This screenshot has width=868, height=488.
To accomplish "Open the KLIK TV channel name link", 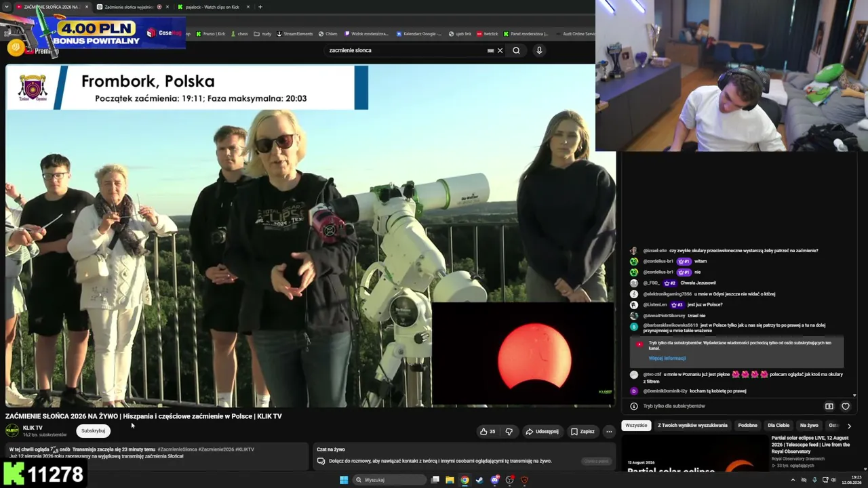I will 33,428.
